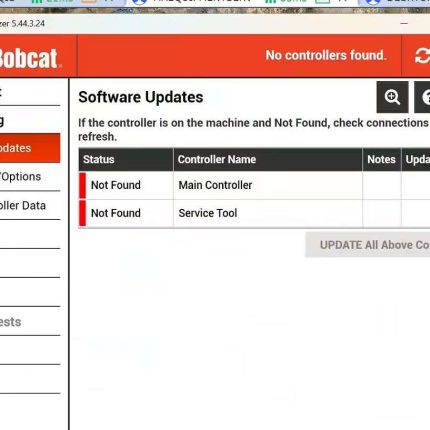Select the greyed Tests sidebar item
This screenshot has height=430, width=430.
[11, 322]
